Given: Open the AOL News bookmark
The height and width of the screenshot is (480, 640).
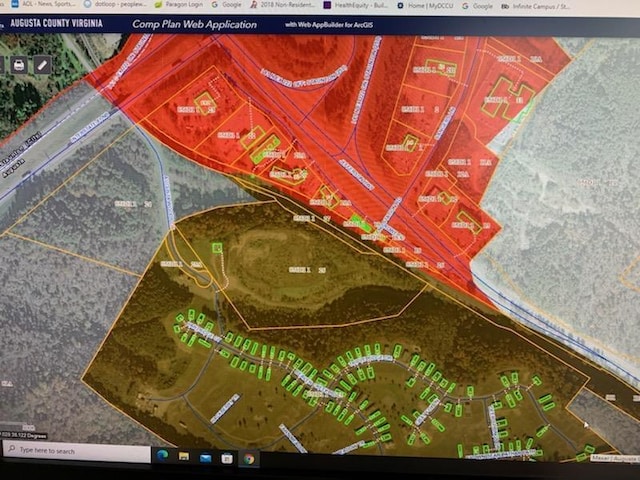Looking at the screenshot, I should point(44,4).
